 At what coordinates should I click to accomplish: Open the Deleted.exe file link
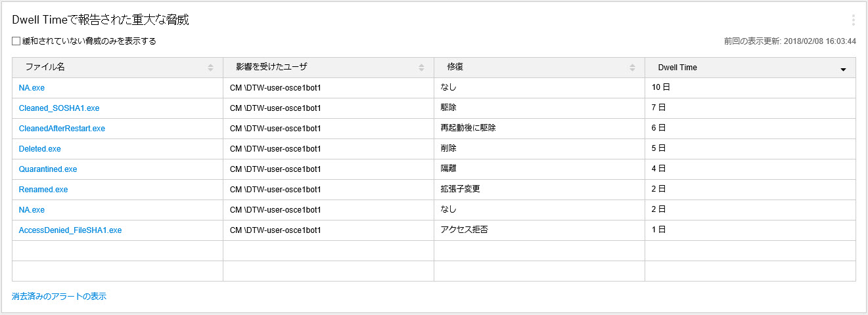40,149
